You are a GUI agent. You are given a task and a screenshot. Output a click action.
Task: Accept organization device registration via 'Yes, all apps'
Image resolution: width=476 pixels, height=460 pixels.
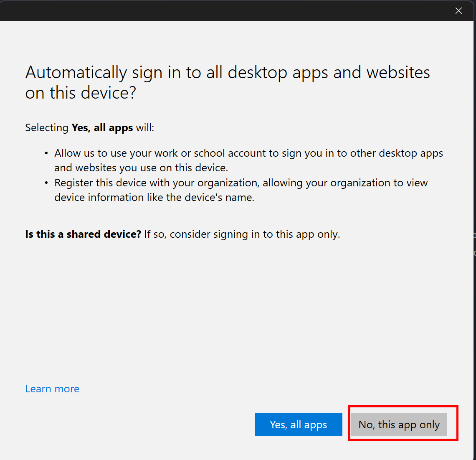pyautogui.click(x=298, y=424)
